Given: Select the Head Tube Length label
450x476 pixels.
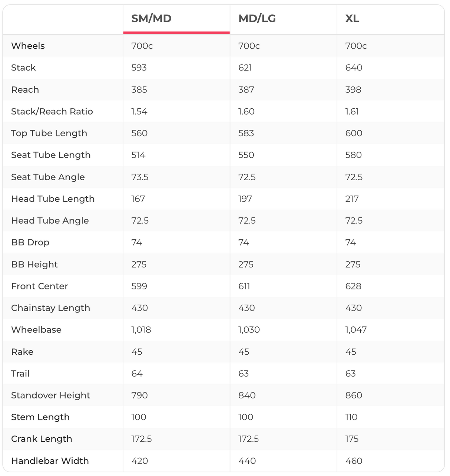Looking at the screenshot, I should (x=53, y=199).
